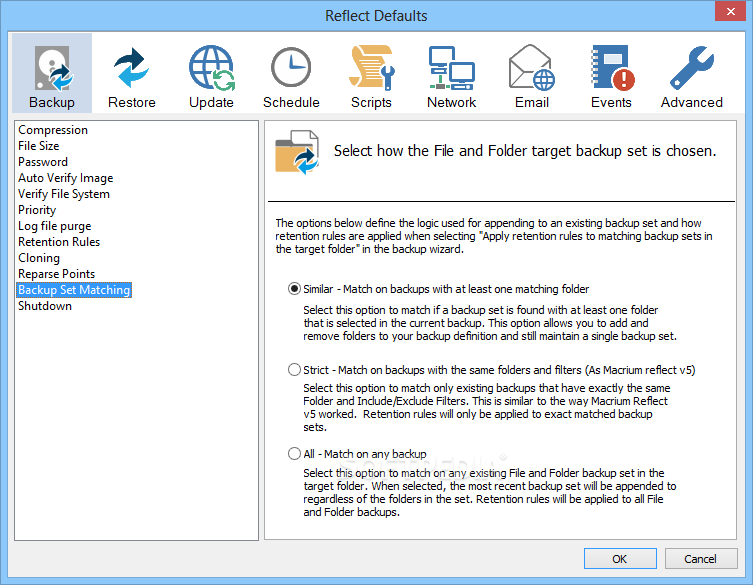Click the 'Select this option to match if' description
The height and width of the screenshot is (585, 753).
point(490,323)
